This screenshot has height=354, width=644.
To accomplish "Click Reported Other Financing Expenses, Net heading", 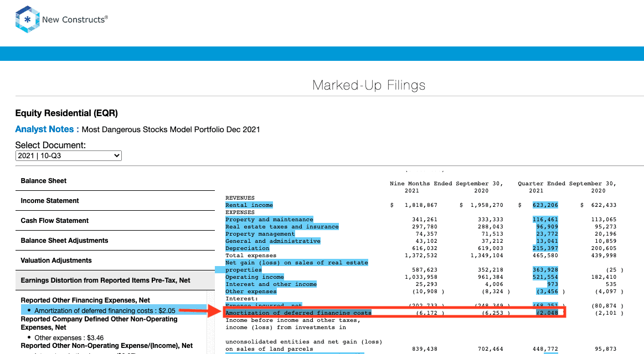I will tap(85, 300).
